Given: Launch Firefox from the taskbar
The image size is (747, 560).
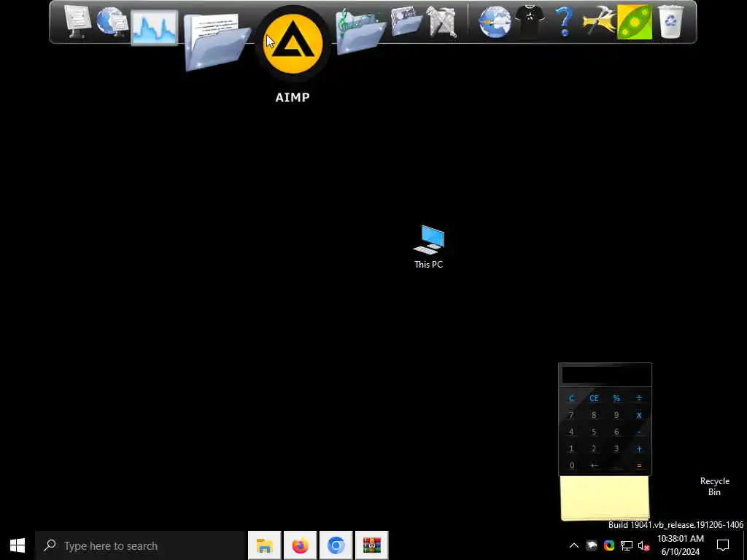Looking at the screenshot, I should tap(300, 545).
